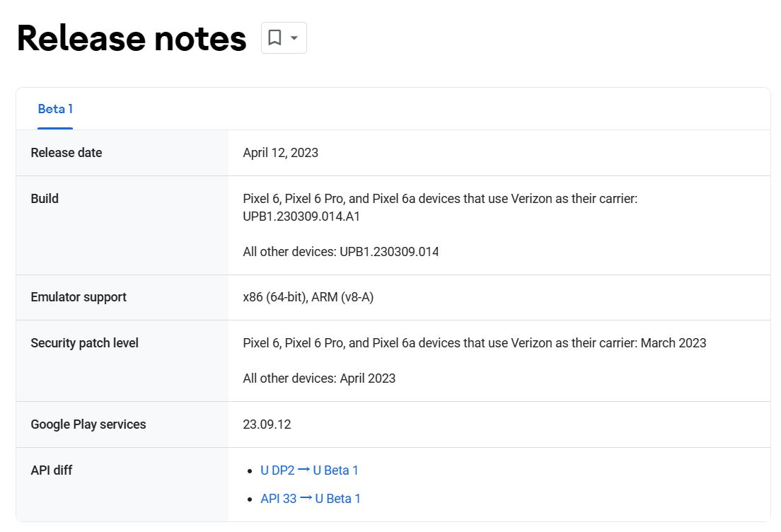Click the API diff row label
The height and width of the screenshot is (532, 781).
coord(52,470)
